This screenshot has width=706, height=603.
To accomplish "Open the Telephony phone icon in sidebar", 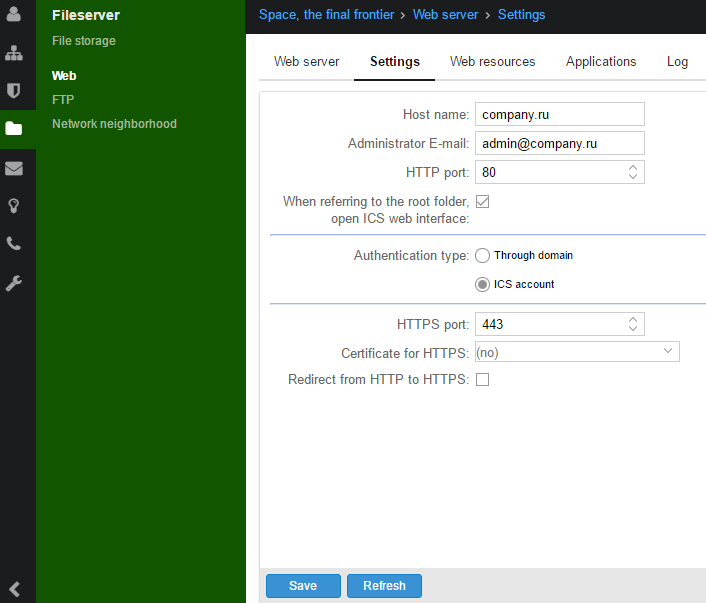I will [14, 244].
